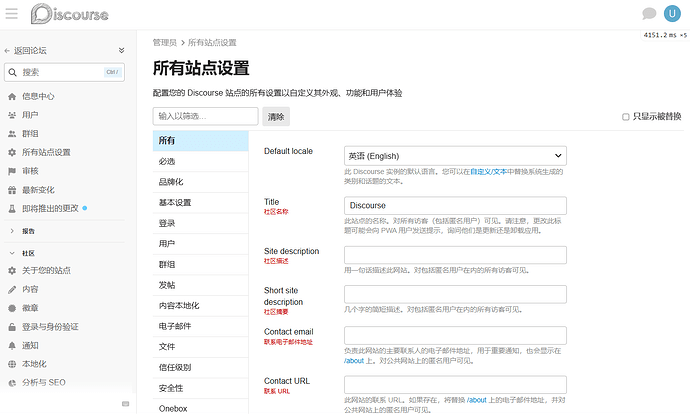
Task: Open the user avatar menu
Action: tap(672, 14)
